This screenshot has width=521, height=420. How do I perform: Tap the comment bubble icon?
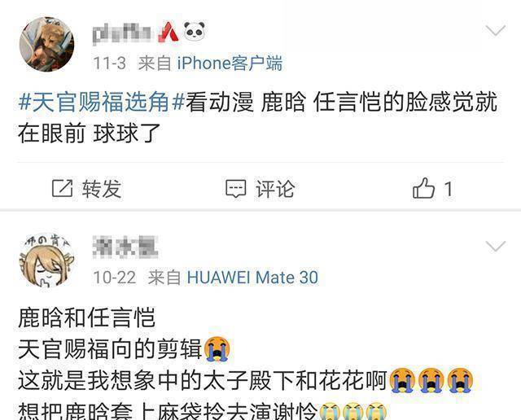click(236, 189)
